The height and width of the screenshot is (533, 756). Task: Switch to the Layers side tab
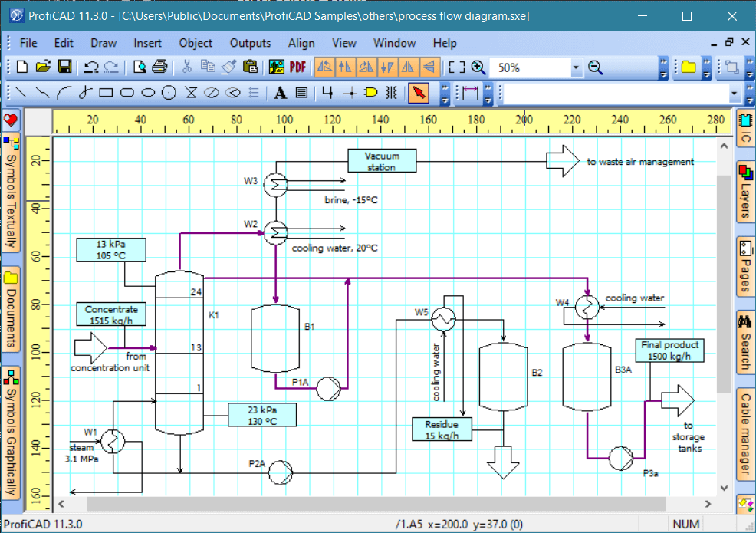[x=745, y=190]
